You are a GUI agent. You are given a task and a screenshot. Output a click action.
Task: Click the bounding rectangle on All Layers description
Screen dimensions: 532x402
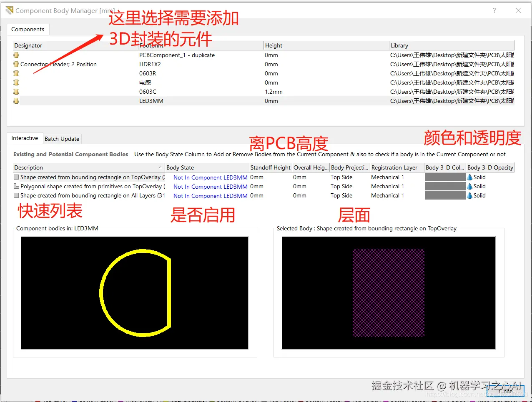tap(93, 195)
